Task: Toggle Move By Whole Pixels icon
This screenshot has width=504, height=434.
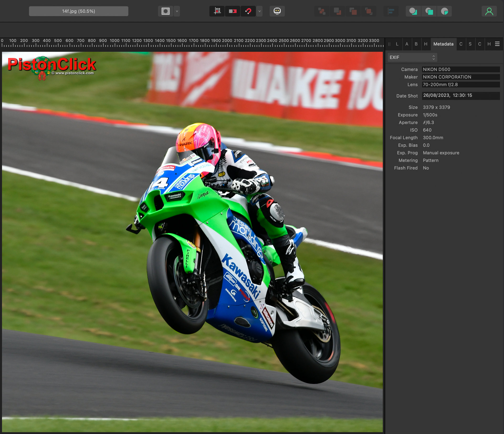Action: (x=233, y=11)
